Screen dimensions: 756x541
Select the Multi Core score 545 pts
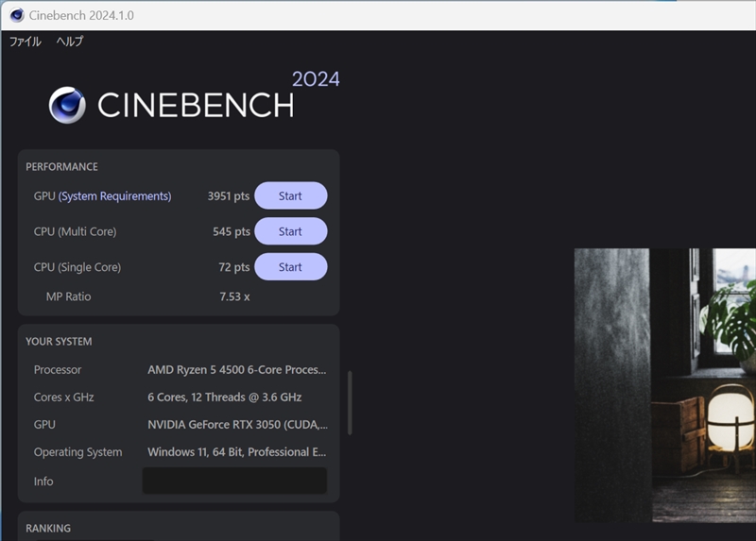point(232,231)
